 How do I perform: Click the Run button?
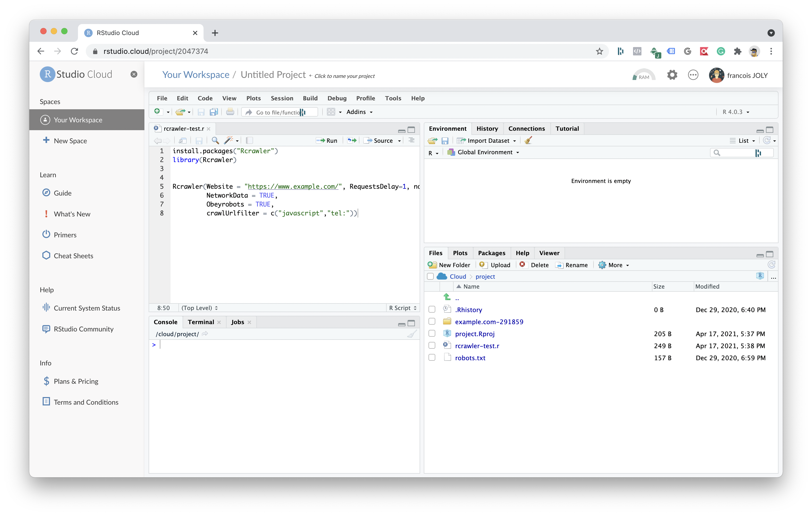click(x=327, y=141)
